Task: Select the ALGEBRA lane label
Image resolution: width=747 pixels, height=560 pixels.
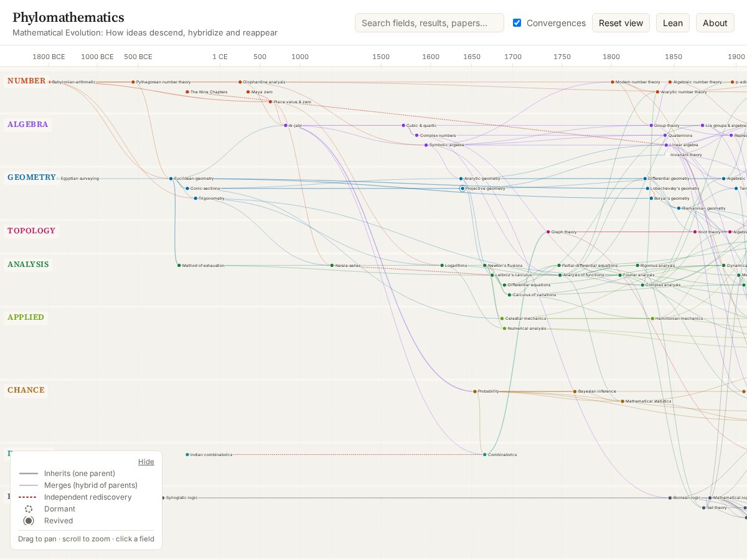Action: pyautogui.click(x=28, y=124)
